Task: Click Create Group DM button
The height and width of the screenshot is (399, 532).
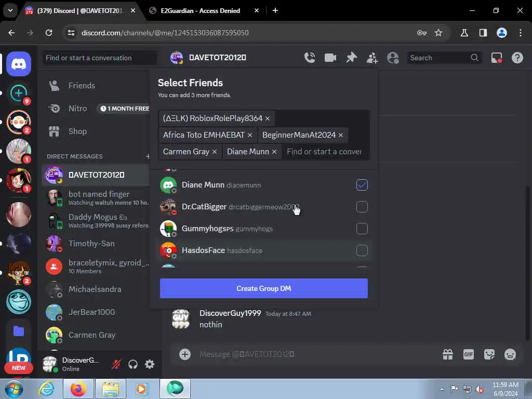Action: point(263,288)
